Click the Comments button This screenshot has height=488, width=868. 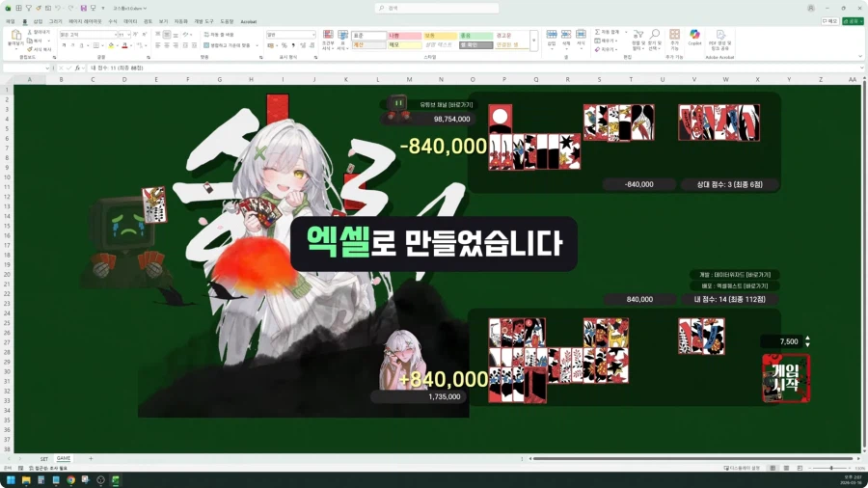(x=829, y=21)
